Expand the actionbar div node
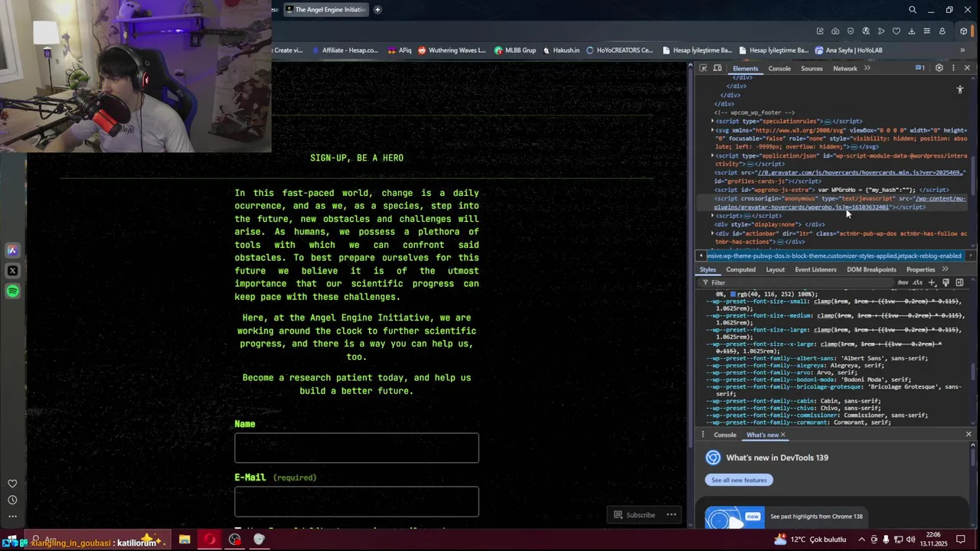Screen dimensions: 980x551 point(713,233)
